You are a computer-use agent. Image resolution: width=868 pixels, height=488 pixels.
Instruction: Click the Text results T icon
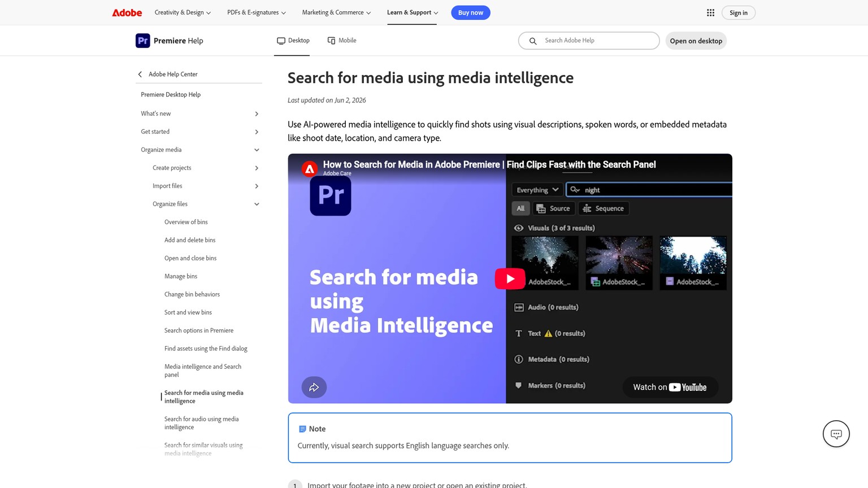point(518,333)
